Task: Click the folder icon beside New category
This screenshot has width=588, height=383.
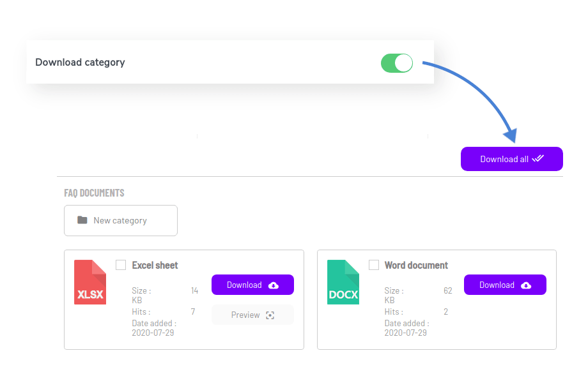Action: point(82,220)
